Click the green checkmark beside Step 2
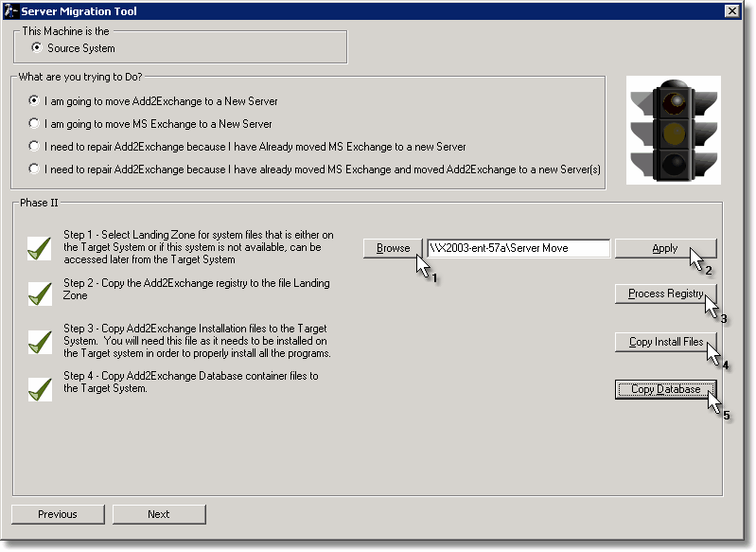The image size is (756, 552). (40, 294)
